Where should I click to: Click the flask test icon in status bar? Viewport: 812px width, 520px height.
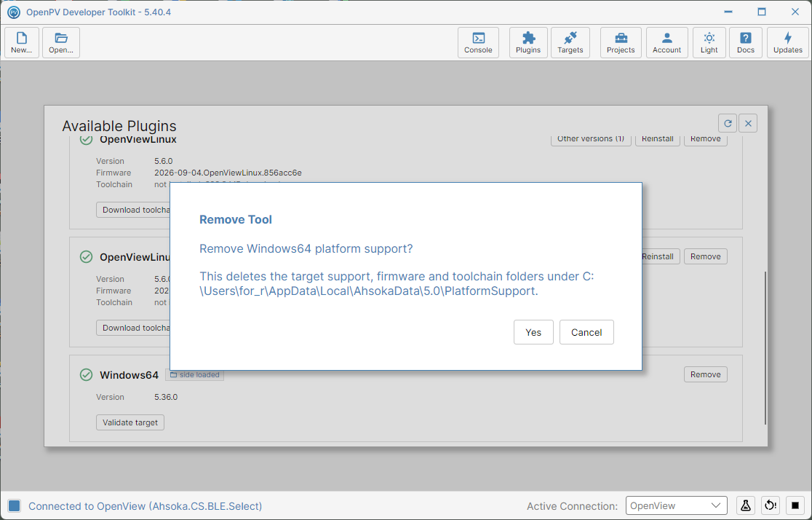746,505
